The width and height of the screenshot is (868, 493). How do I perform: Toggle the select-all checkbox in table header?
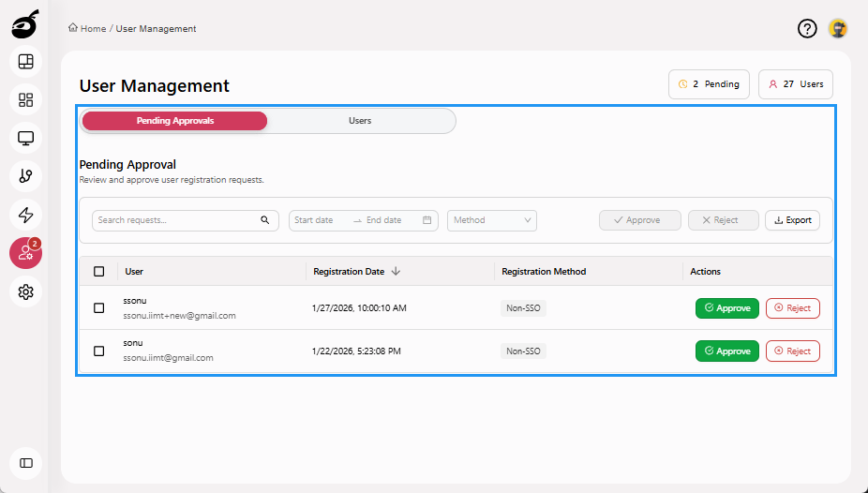(x=99, y=272)
